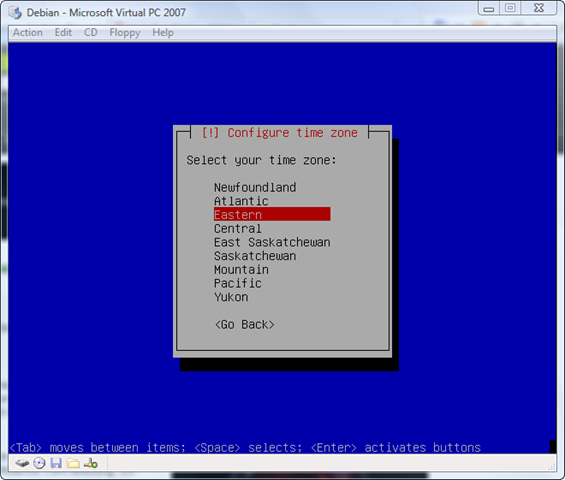Pick East Saskatchewan from the list

point(272,242)
